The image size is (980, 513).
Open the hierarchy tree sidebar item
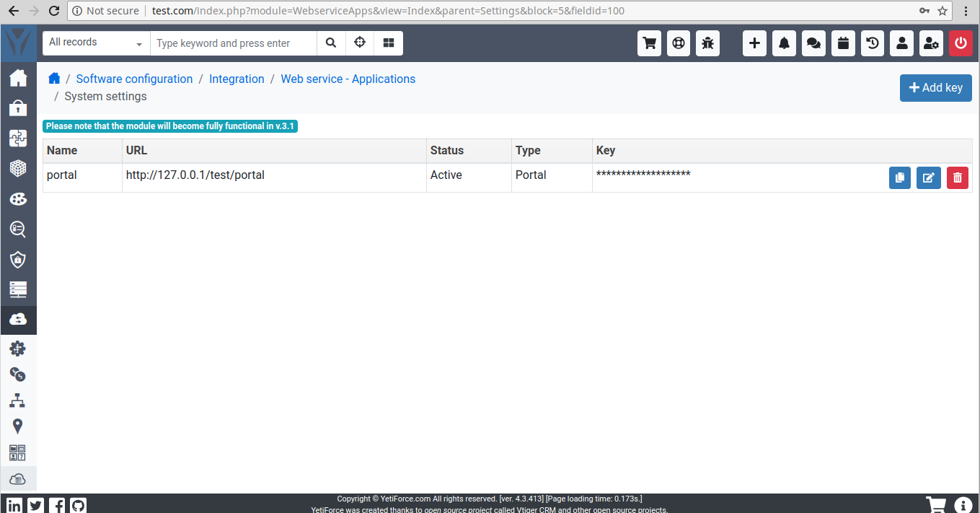[x=18, y=400]
